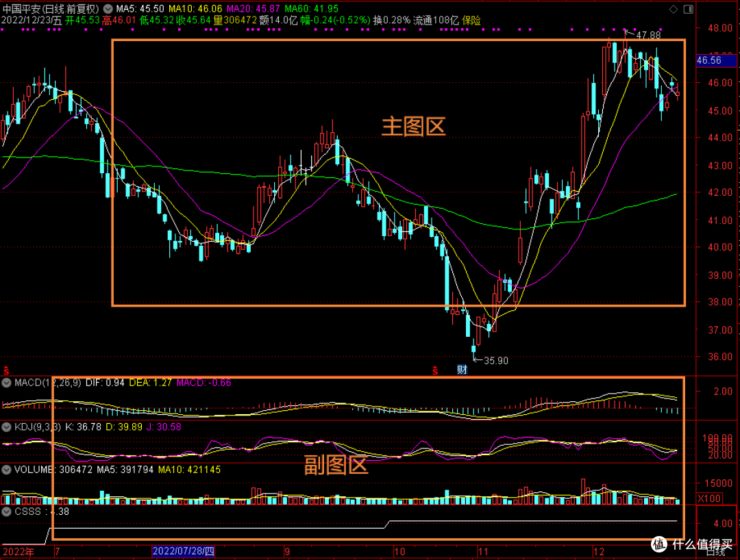Click DEA: 1.27 value
The image size is (740, 560).
(151, 383)
